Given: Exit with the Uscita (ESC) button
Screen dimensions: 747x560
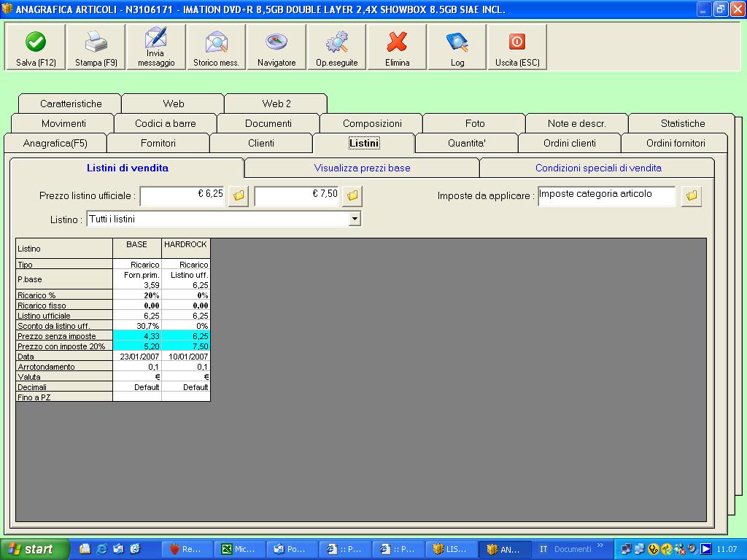Looking at the screenshot, I should 517,47.
